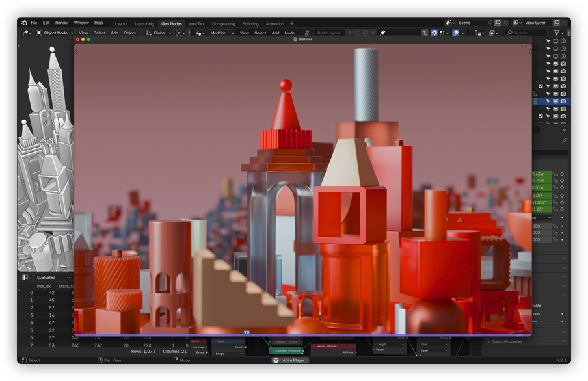Switch to the Compositing workspace tab

pyautogui.click(x=223, y=23)
